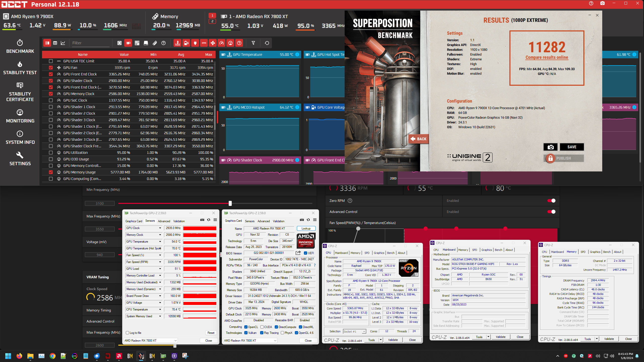Open GPU selector dropdown in GPU-Z Sensors window
Image resolution: width=644 pixels, height=362 pixels.
150,340
